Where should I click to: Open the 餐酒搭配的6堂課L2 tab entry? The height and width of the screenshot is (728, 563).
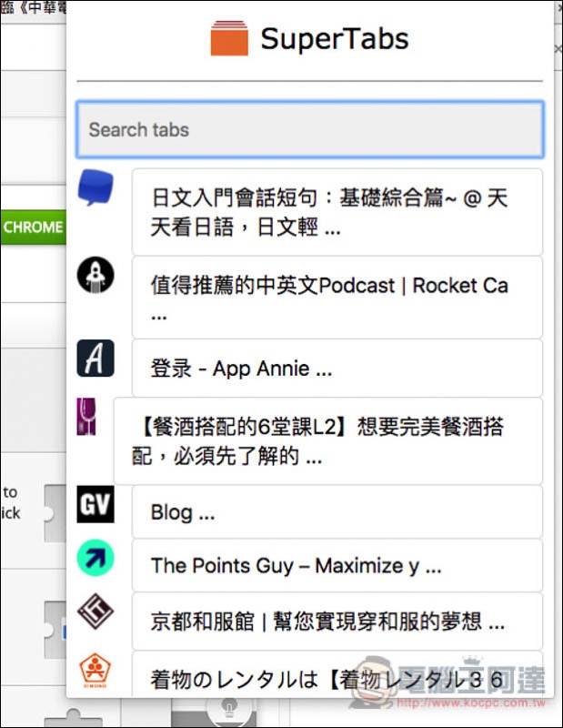pyautogui.click(x=328, y=441)
